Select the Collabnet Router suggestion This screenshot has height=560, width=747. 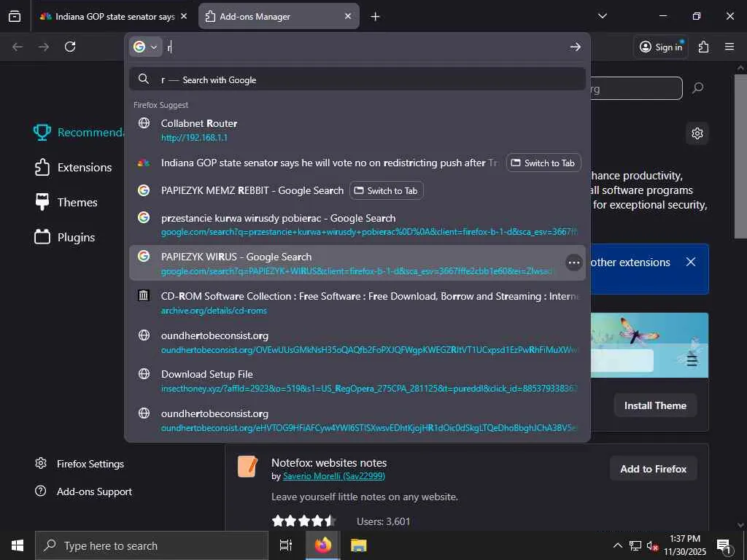pyautogui.click(x=357, y=130)
